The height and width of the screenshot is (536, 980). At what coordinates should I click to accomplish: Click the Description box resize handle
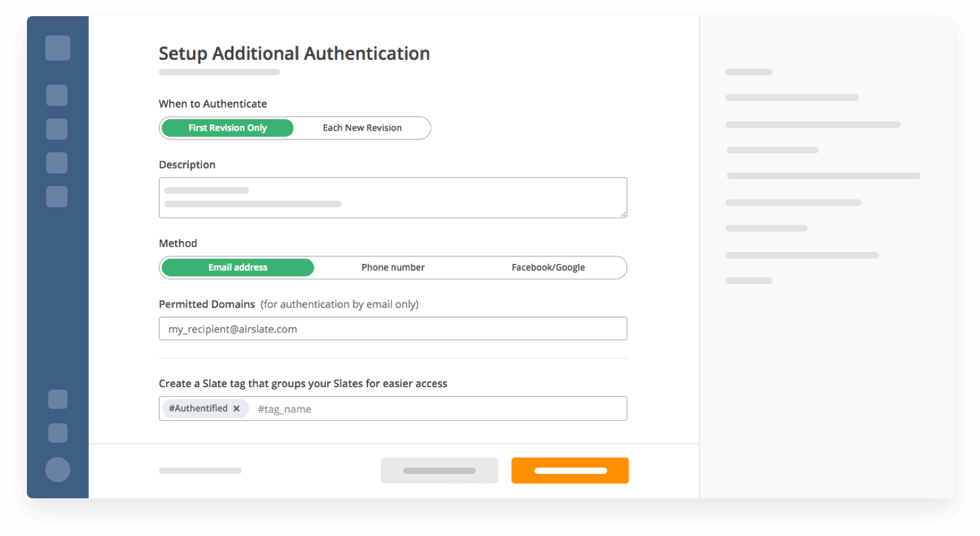click(623, 213)
